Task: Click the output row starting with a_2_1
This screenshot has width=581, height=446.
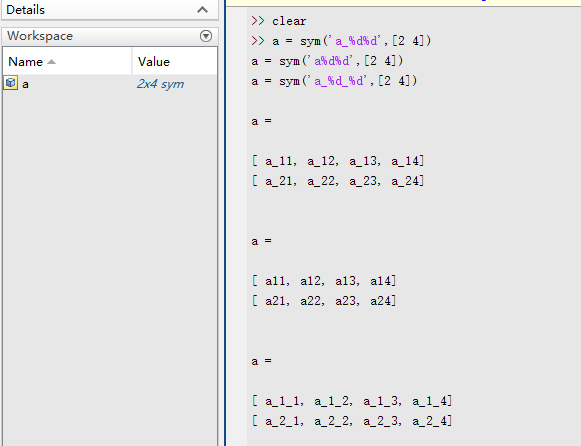Action: click(x=352, y=421)
